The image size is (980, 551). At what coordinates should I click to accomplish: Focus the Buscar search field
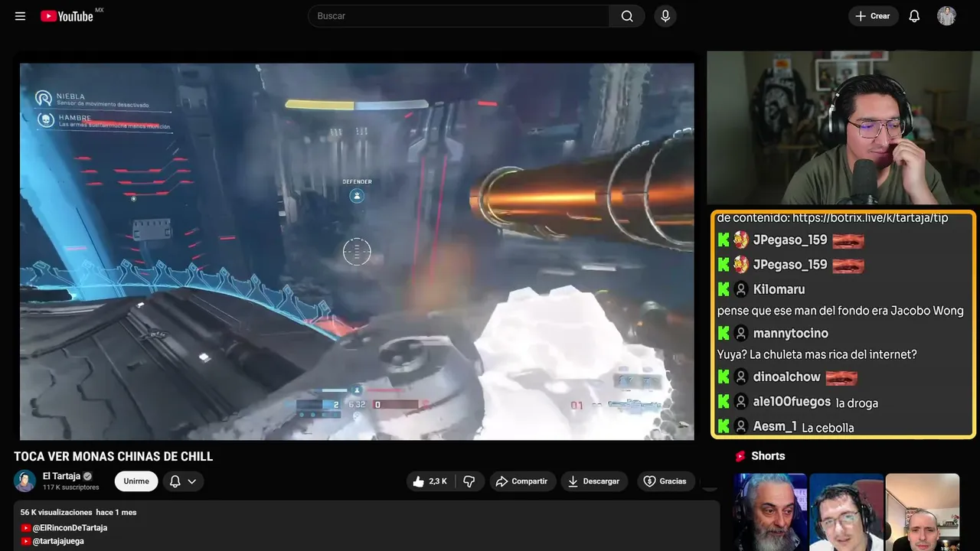pyautogui.click(x=459, y=16)
